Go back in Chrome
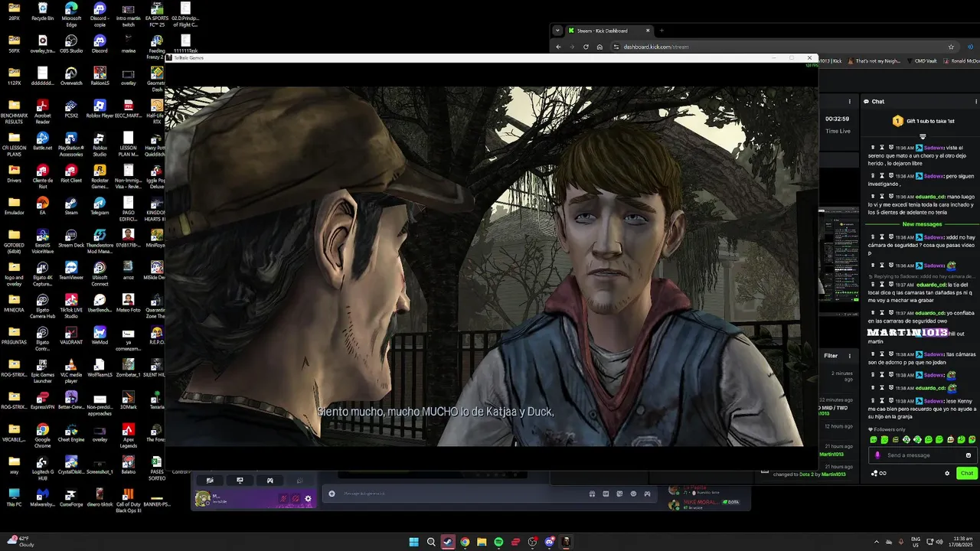This screenshot has height=551, width=980. [x=558, y=47]
